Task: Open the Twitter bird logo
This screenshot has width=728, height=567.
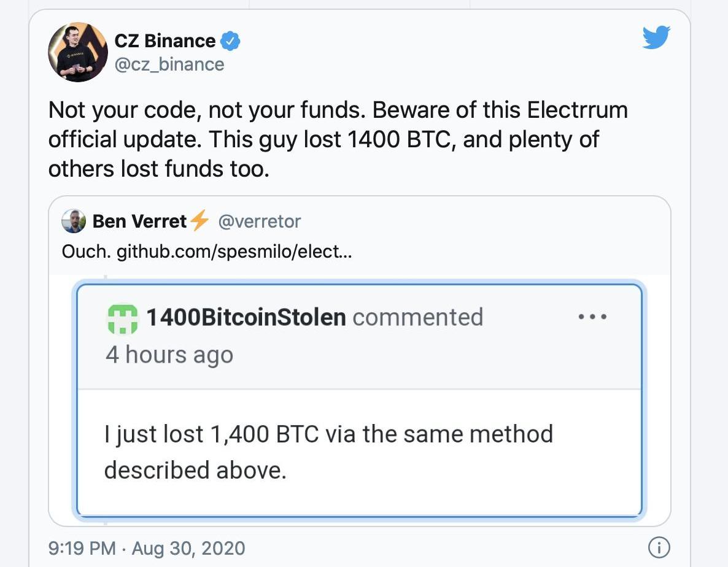Action: coord(656,37)
